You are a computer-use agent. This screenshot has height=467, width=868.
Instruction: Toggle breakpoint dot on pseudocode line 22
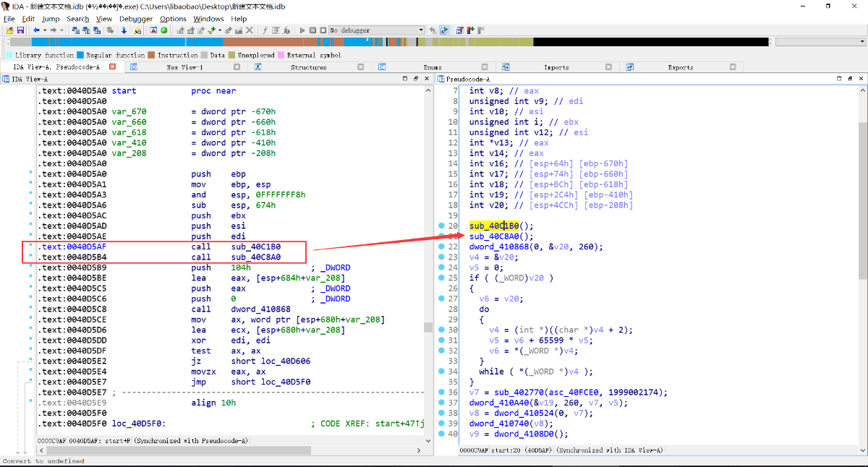click(441, 247)
